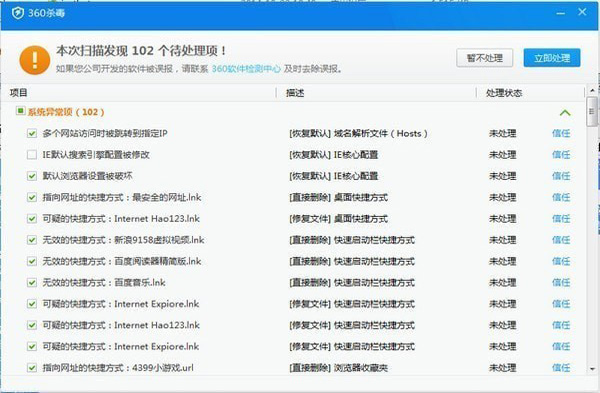Click the 360杀毒 shield logo icon

tap(18, 13)
